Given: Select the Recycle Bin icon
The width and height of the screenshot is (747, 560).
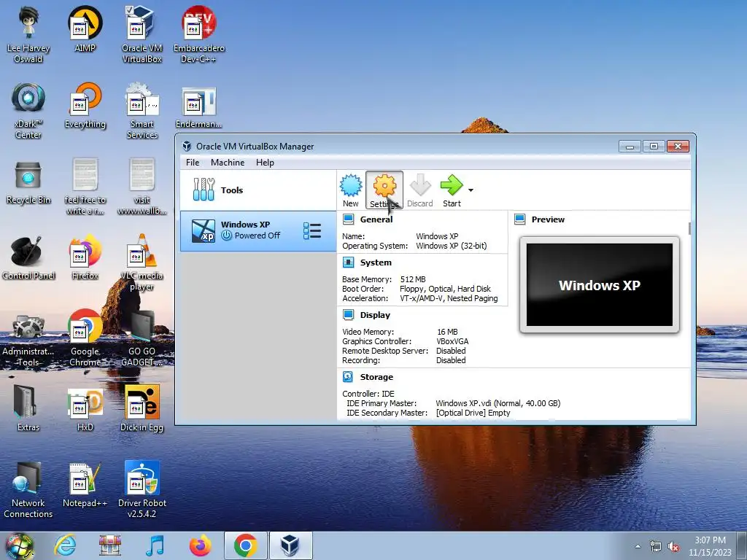Looking at the screenshot, I should (x=28, y=182).
